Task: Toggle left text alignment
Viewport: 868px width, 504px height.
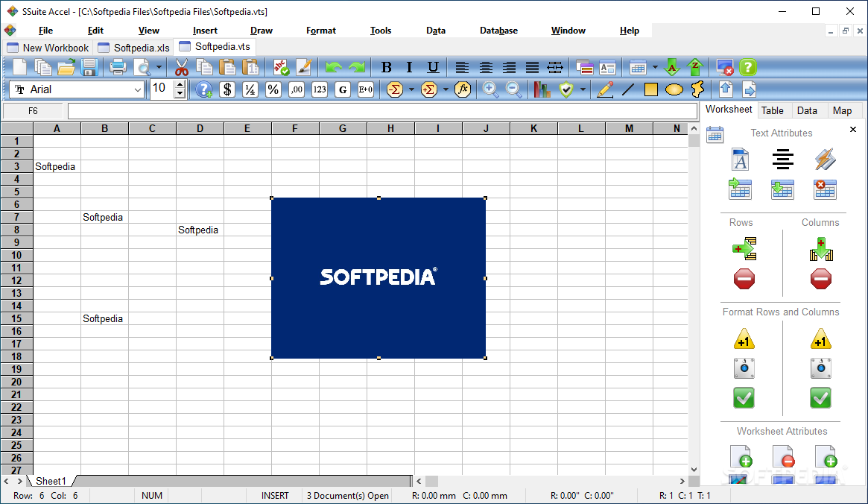Action: (462, 68)
